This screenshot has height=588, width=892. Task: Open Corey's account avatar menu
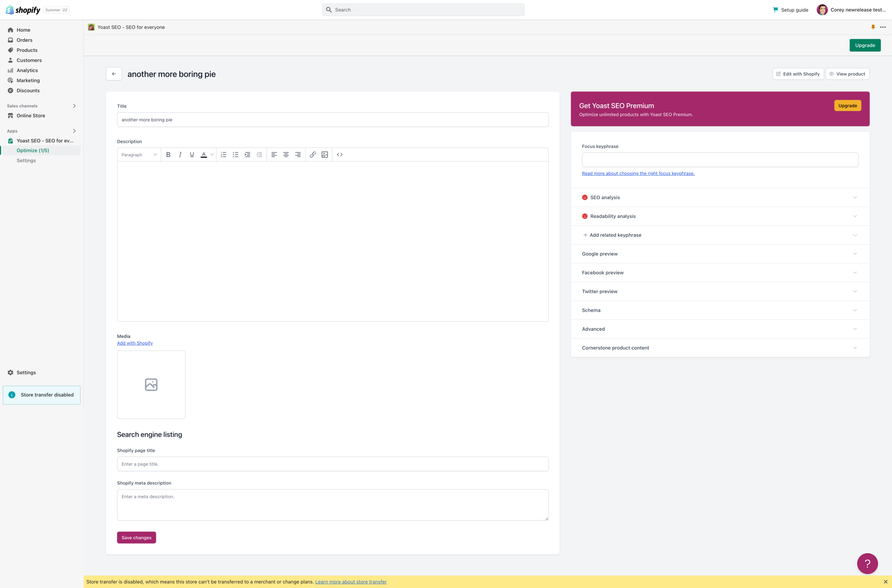point(822,10)
